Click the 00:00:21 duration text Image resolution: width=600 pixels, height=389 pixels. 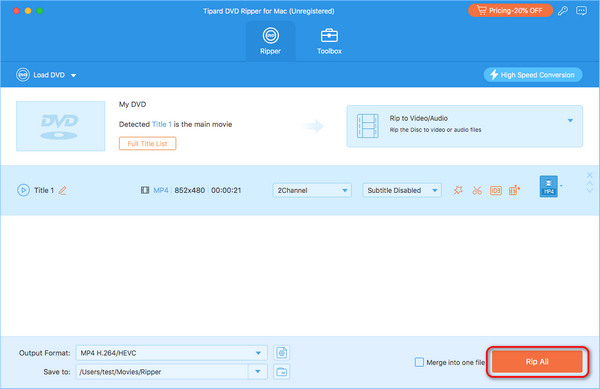(226, 190)
